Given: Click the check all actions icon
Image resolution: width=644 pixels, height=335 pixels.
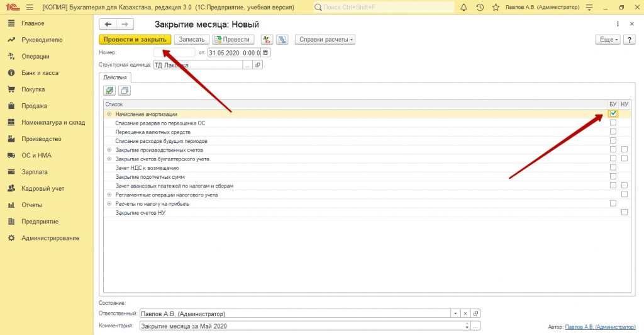Looking at the screenshot, I should coord(109,91).
